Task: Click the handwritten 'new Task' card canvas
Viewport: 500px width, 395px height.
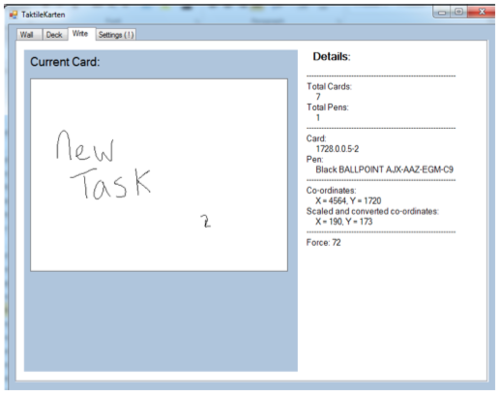Action: pos(159,175)
